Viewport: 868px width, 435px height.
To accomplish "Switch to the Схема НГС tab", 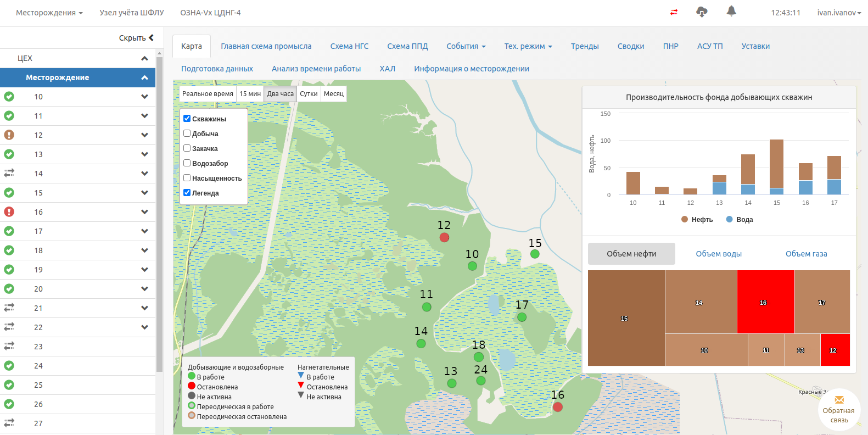I will click(349, 46).
